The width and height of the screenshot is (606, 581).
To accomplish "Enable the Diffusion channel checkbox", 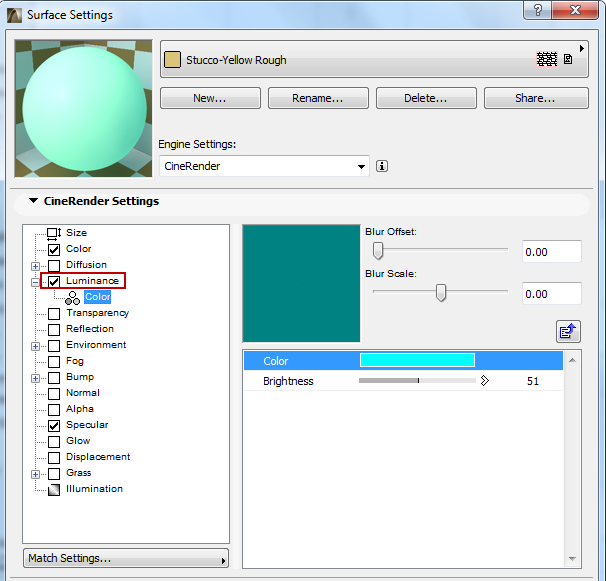I will [x=54, y=266].
